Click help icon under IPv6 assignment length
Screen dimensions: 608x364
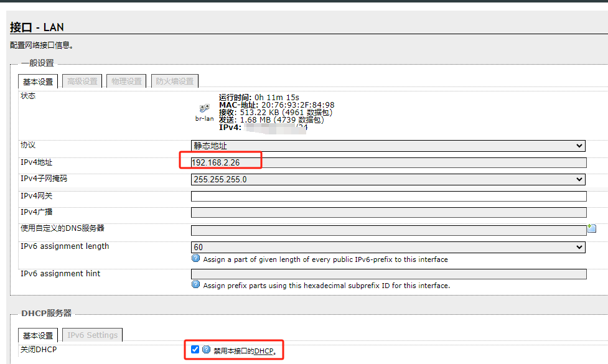(x=196, y=259)
